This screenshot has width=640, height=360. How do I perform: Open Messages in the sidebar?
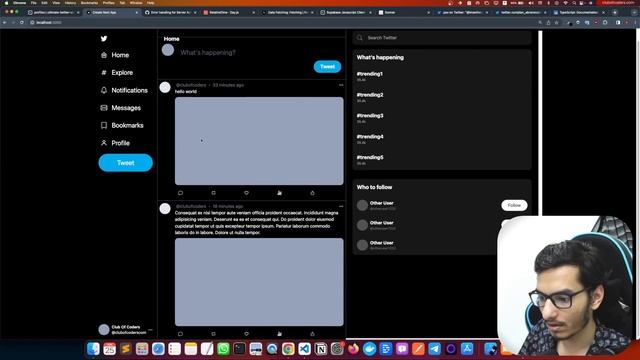pyautogui.click(x=120, y=108)
